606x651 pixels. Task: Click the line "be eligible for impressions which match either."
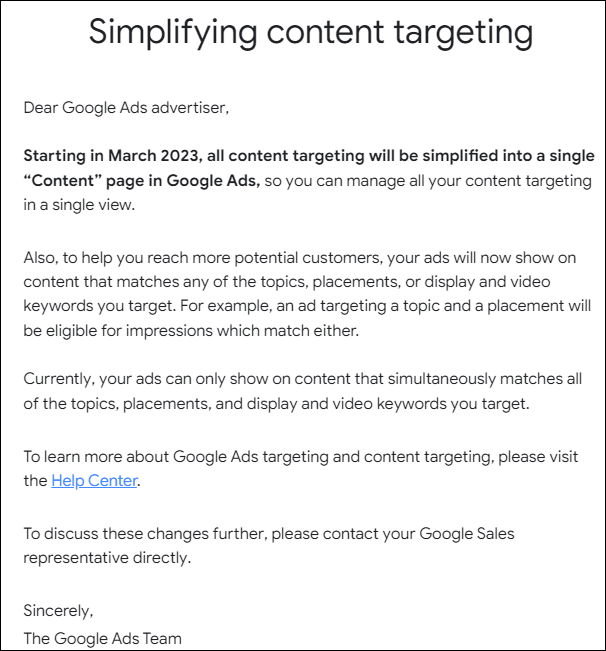click(x=191, y=331)
